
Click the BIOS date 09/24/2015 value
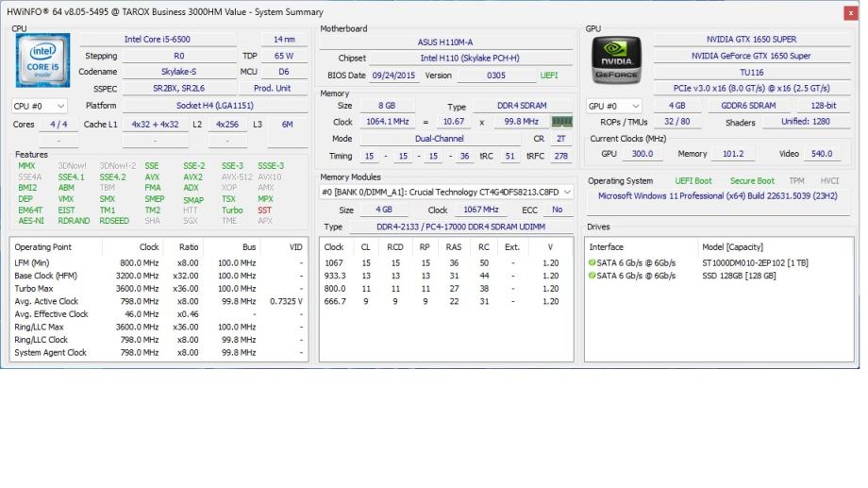coord(393,76)
